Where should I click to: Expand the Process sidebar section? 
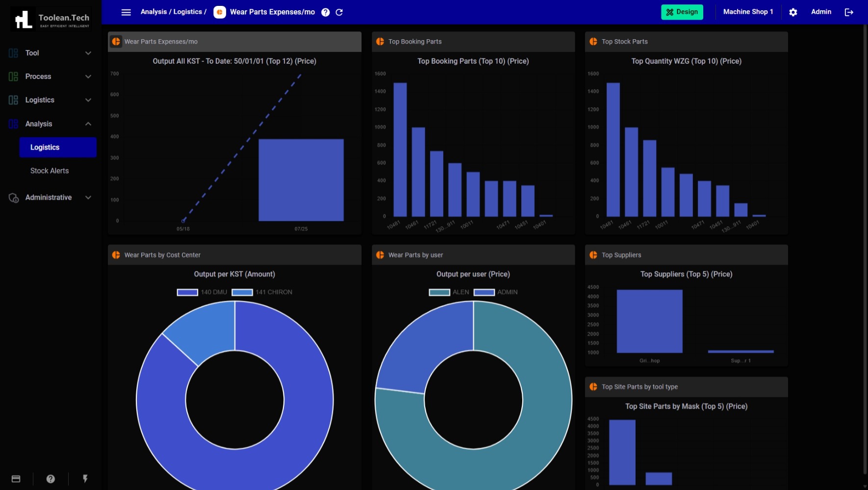pyautogui.click(x=49, y=76)
